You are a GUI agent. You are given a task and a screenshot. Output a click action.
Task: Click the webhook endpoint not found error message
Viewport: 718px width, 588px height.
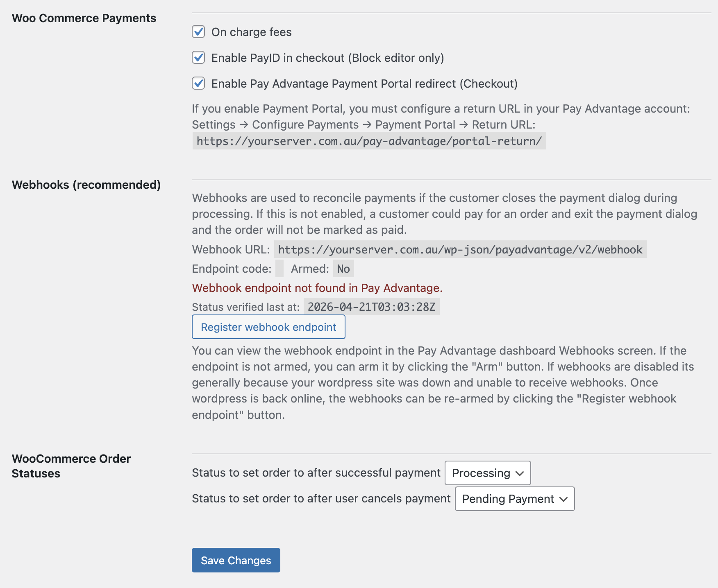317,288
